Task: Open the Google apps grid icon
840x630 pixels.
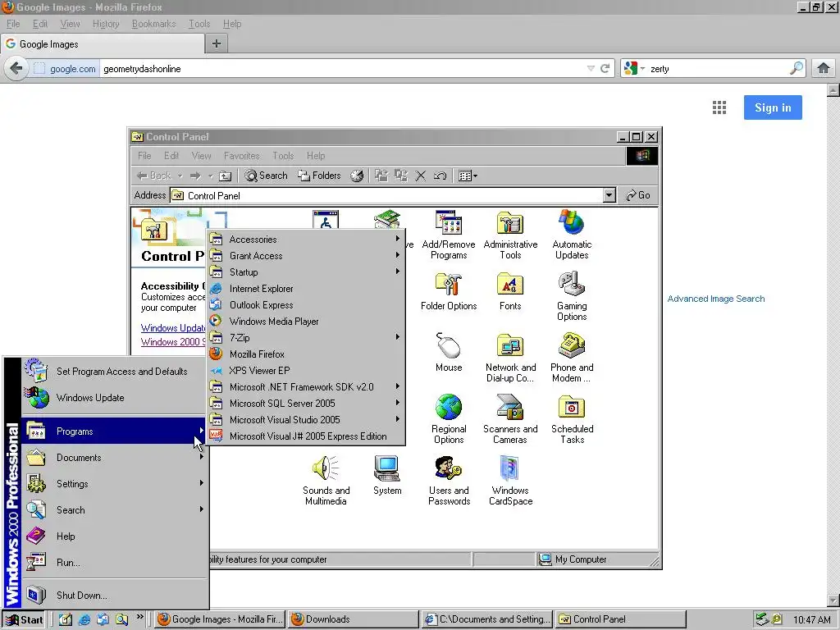Action: pyautogui.click(x=719, y=107)
